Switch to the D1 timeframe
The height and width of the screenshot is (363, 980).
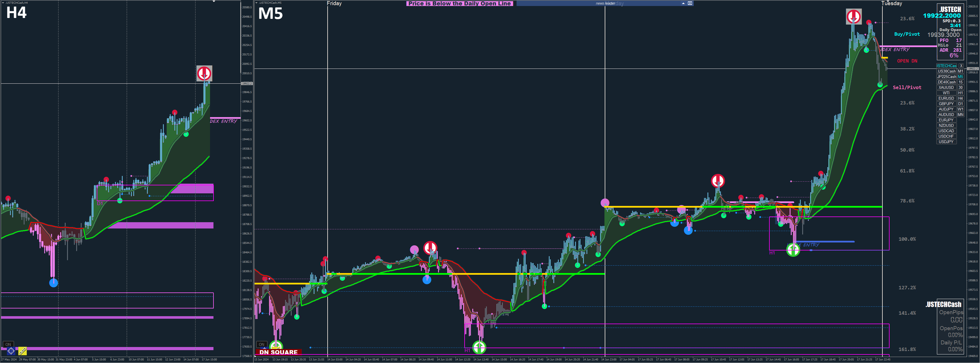pos(960,104)
